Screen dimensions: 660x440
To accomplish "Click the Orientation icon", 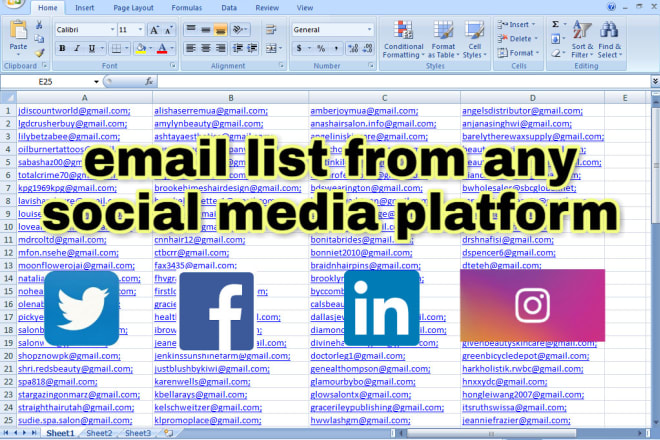I will pyautogui.click(x=238, y=29).
